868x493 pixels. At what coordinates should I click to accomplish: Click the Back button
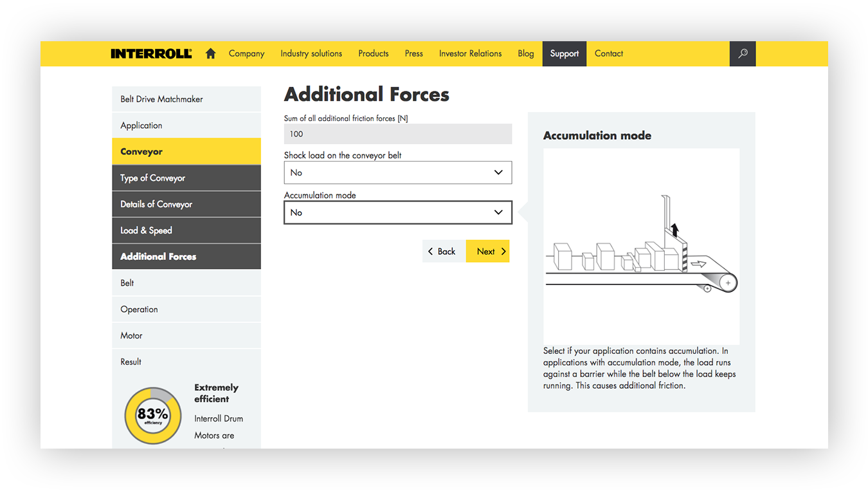[x=444, y=252]
